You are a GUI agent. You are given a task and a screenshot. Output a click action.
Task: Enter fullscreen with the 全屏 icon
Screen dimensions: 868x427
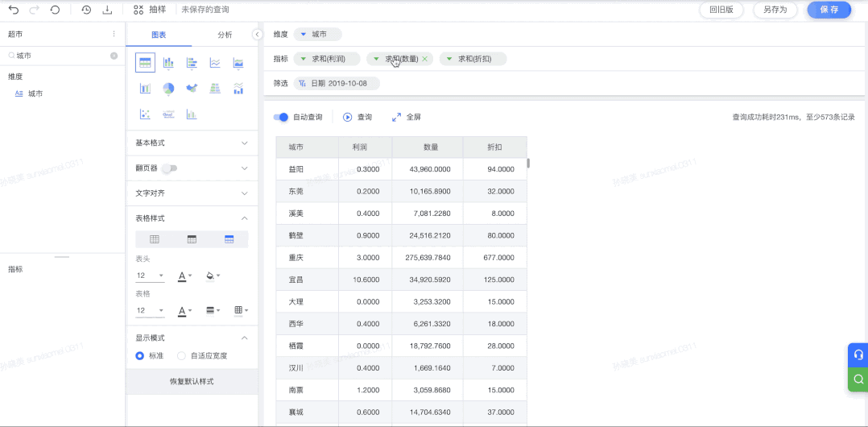[x=396, y=117]
